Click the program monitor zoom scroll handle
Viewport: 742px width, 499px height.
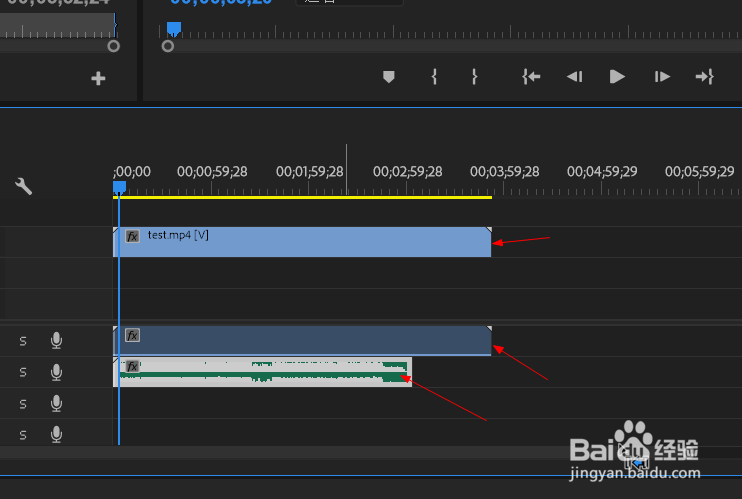click(x=168, y=46)
